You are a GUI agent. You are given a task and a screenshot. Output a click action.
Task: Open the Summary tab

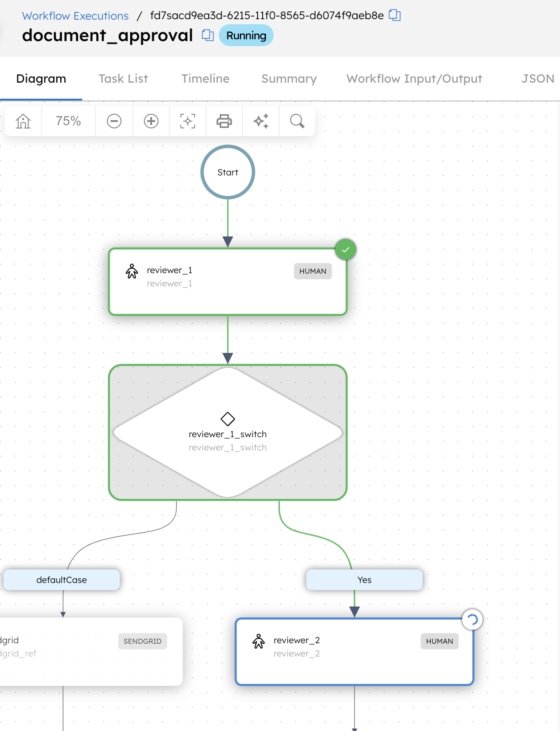pyautogui.click(x=289, y=79)
